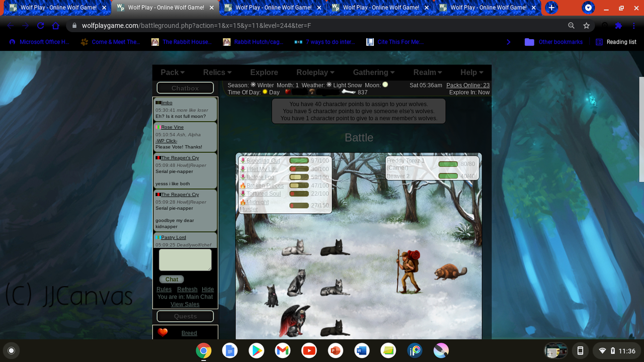Expand the Realm menu
The height and width of the screenshot is (362, 644).
point(428,72)
